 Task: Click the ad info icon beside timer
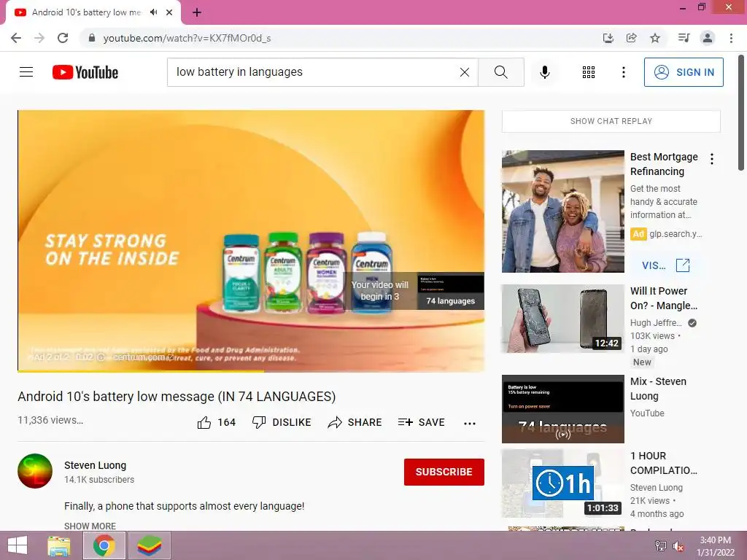[x=101, y=357]
